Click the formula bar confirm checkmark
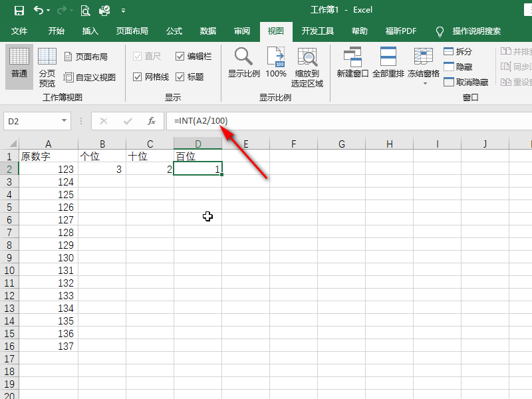The image size is (532, 399). pyautogui.click(x=128, y=121)
